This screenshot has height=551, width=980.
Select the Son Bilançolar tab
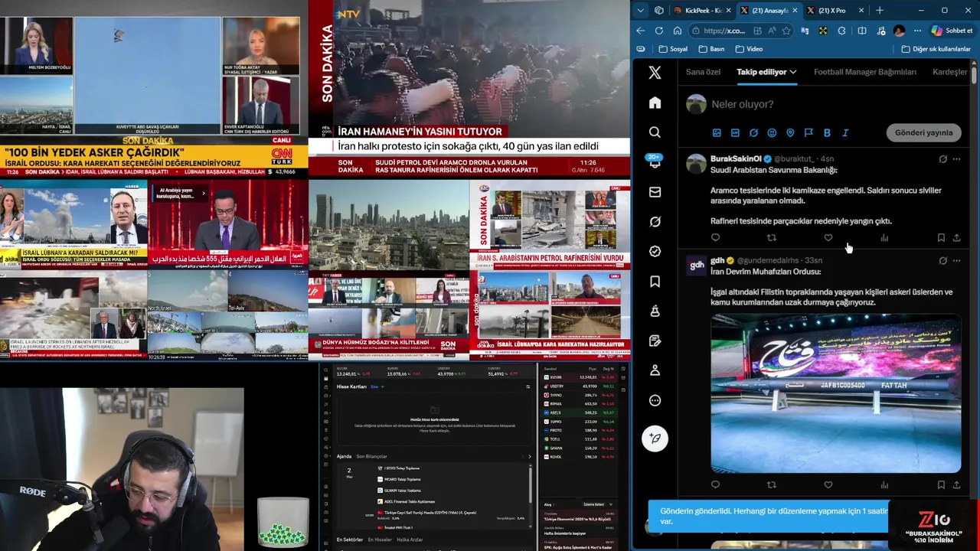(371, 456)
